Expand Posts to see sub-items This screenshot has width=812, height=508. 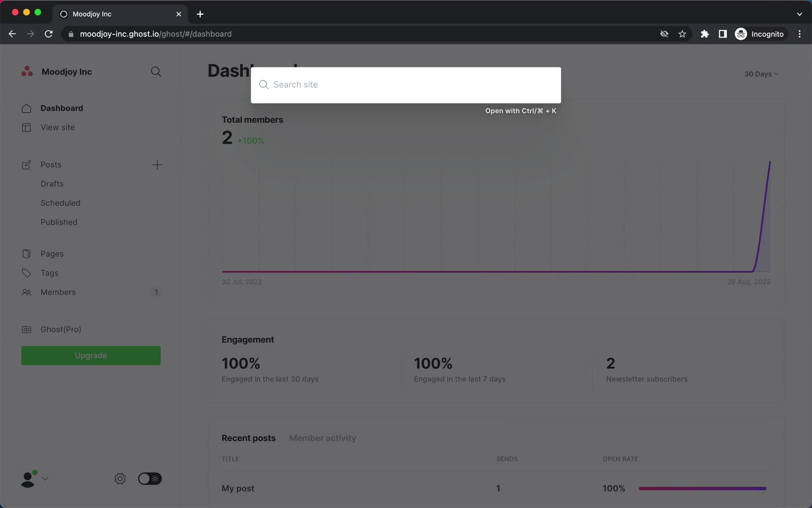[x=50, y=164]
